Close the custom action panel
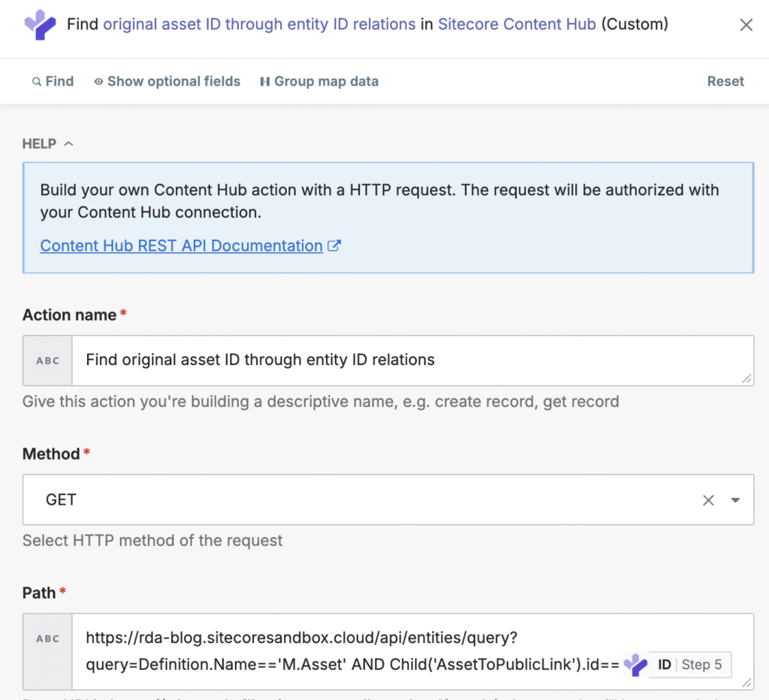 746,25
